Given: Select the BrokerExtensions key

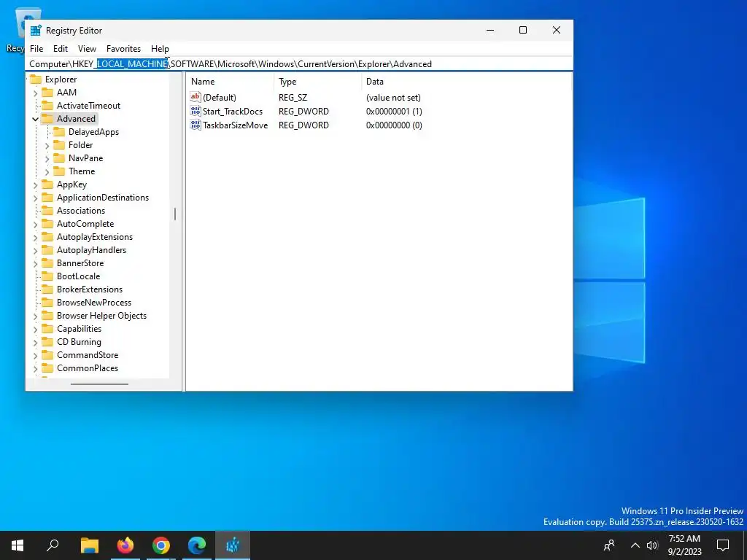Looking at the screenshot, I should coord(90,289).
